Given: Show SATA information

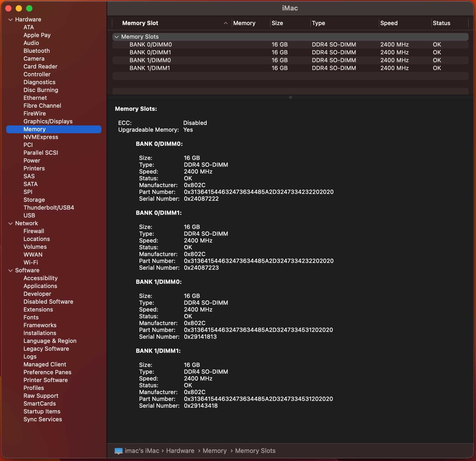Looking at the screenshot, I should (31, 184).
